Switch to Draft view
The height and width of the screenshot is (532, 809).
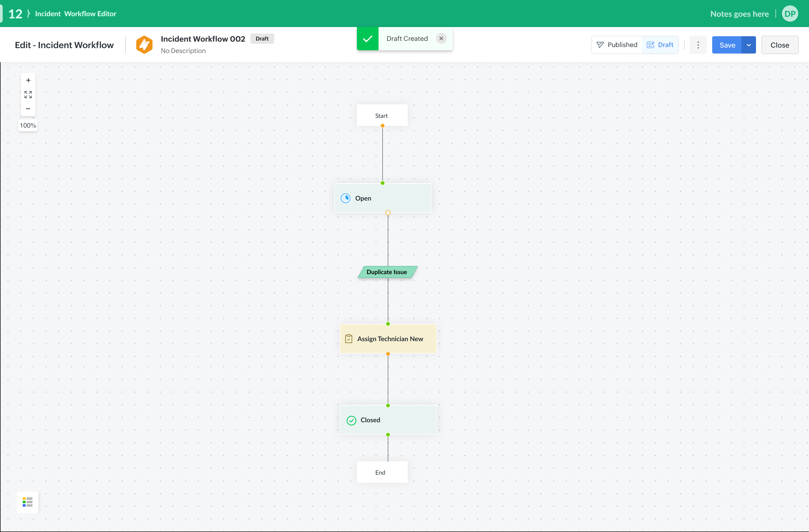(x=660, y=45)
